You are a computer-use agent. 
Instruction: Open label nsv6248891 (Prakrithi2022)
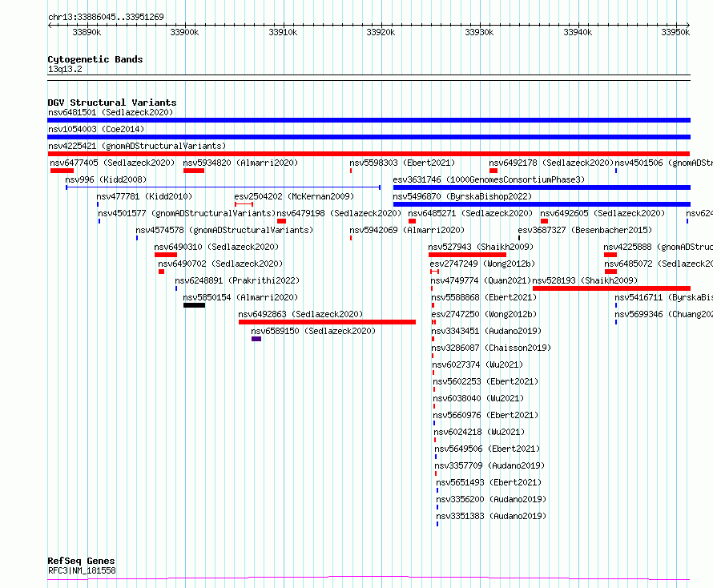click(237, 280)
